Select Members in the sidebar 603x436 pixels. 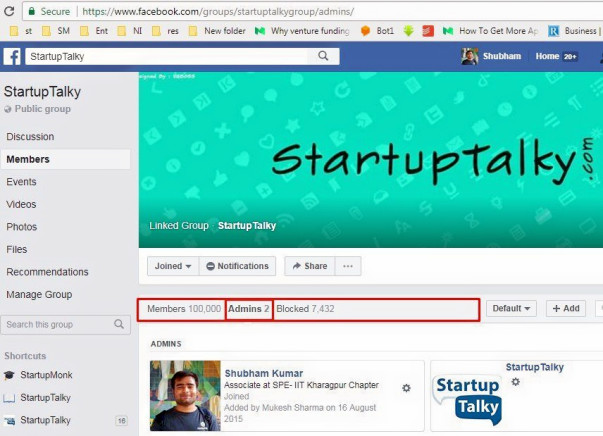click(x=66, y=159)
